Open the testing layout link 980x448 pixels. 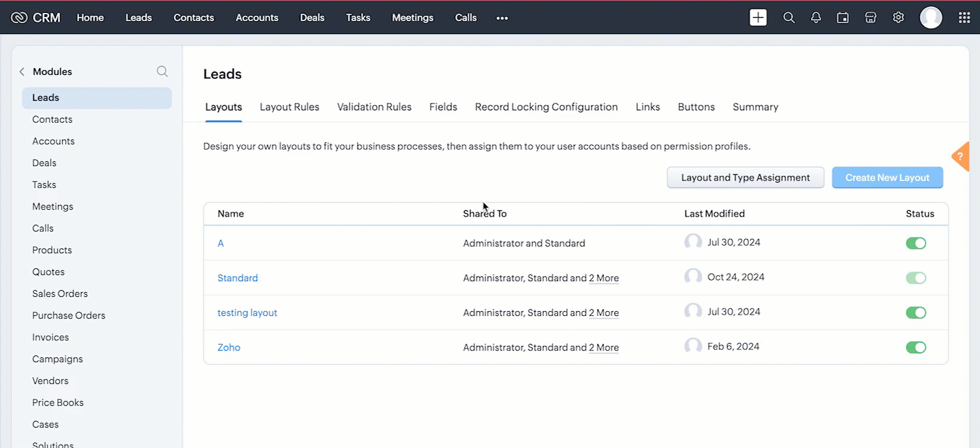(247, 313)
